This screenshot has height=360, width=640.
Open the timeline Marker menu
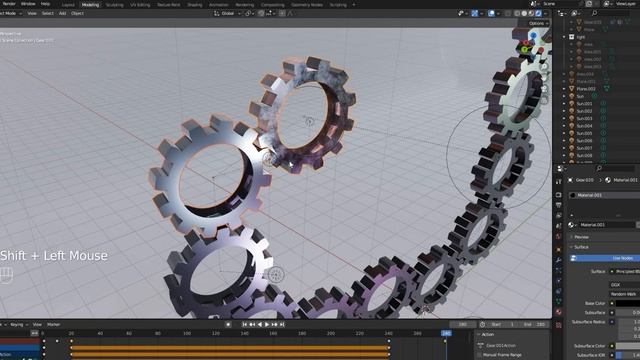point(53,324)
